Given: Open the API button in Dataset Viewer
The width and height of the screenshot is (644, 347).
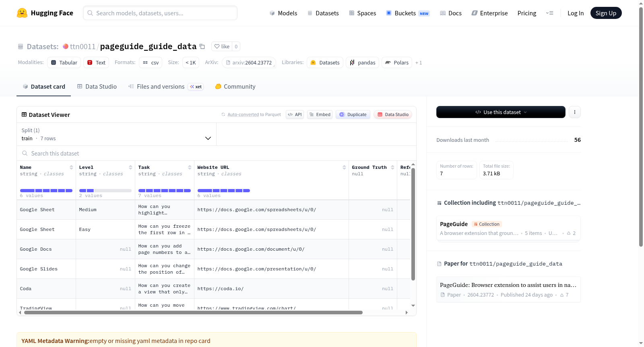Looking at the screenshot, I should (x=295, y=114).
